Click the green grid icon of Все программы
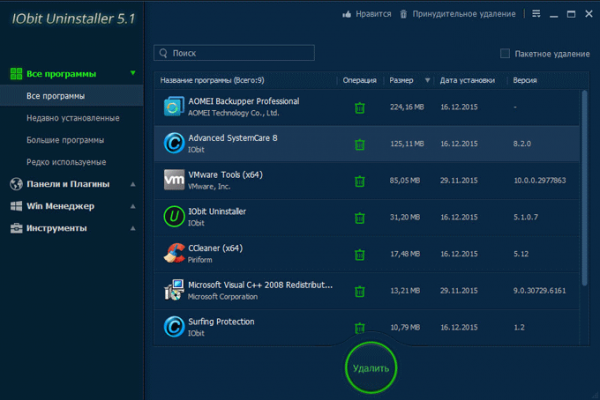This screenshot has width=600, height=400. tap(16, 73)
